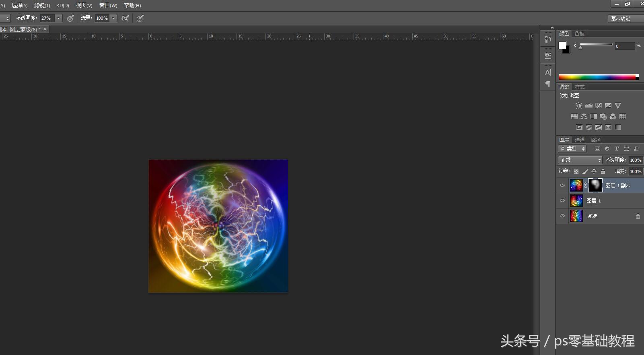This screenshot has height=355, width=644.
Task: Enable airbrush-style build-up icon
Action: coord(125,18)
